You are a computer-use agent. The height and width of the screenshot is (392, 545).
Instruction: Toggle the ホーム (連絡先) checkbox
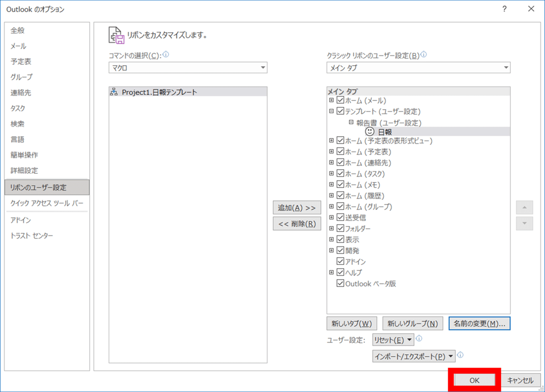click(340, 163)
